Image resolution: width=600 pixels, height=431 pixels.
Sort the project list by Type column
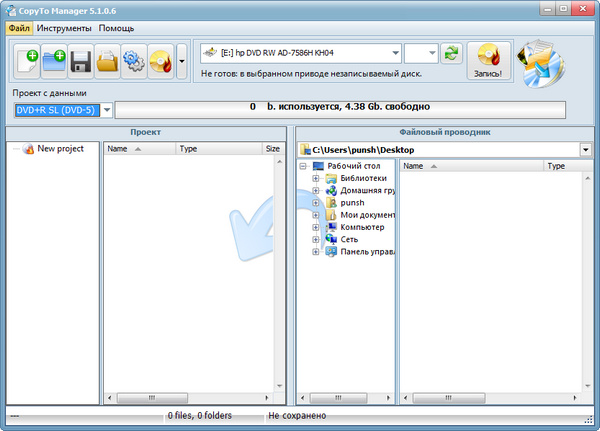coord(188,149)
